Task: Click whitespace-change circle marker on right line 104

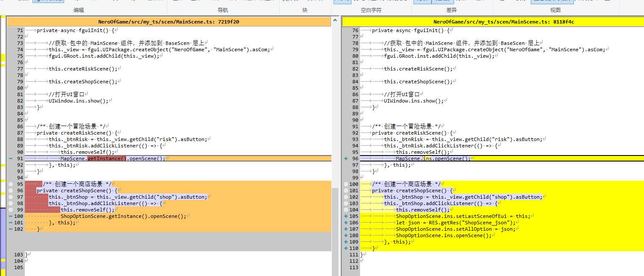Action: coord(346,210)
